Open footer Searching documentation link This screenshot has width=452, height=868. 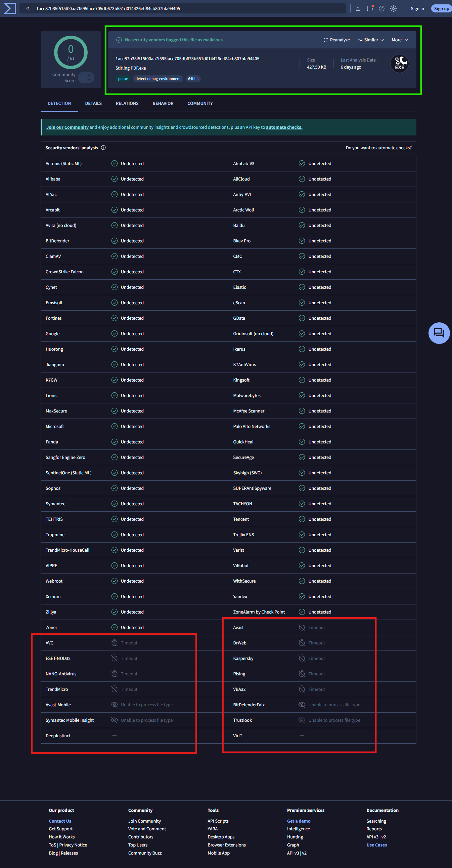click(376, 821)
